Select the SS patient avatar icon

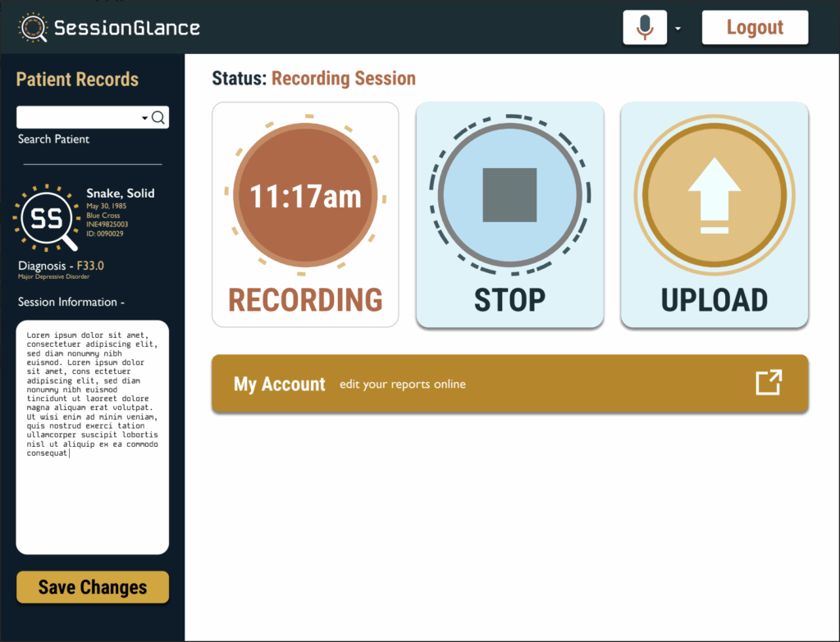[x=46, y=218]
